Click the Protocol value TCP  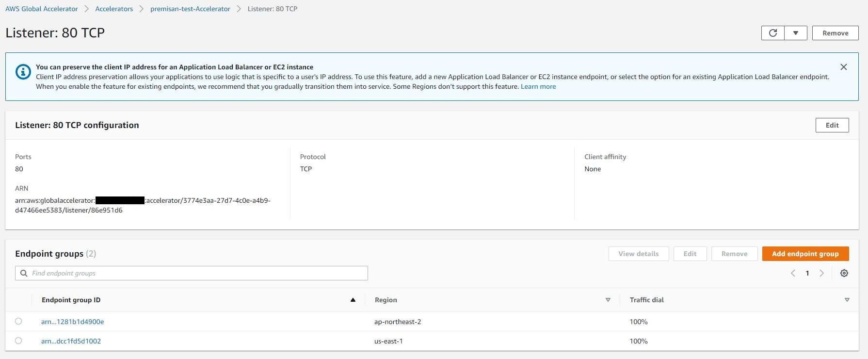pyautogui.click(x=306, y=169)
